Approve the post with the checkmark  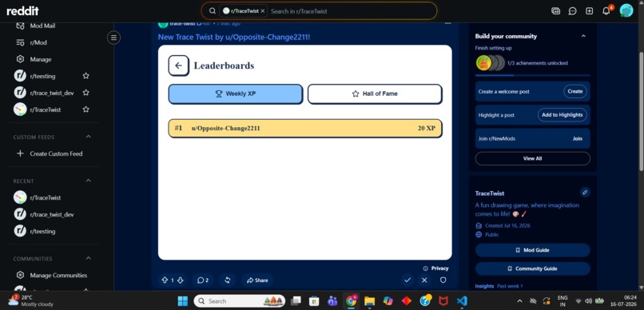click(407, 280)
